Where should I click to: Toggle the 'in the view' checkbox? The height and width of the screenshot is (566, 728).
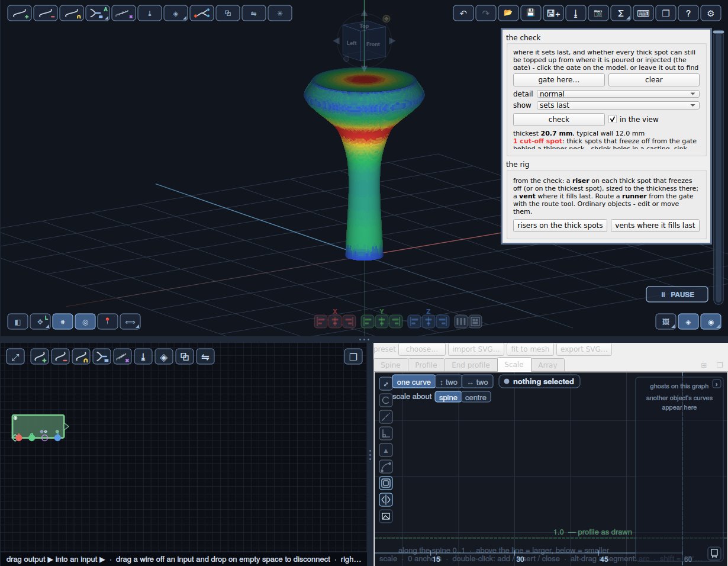pyautogui.click(x=613, y=119)
